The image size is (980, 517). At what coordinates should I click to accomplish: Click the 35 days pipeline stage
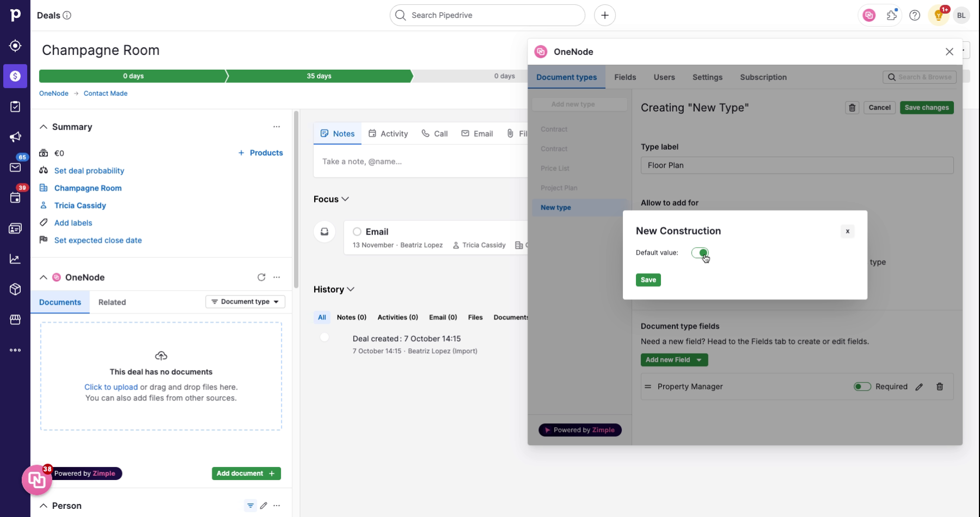319,76
